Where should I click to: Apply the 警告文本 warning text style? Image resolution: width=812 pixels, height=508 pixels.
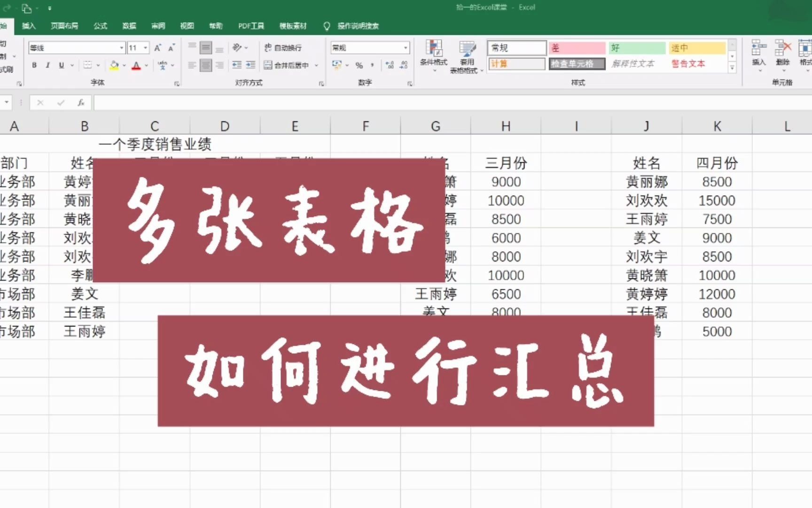tap(697, 63)
